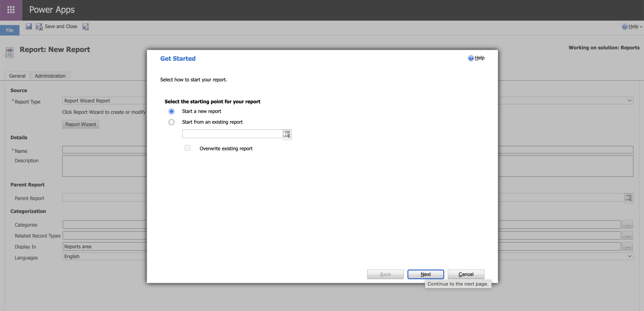The width and height of the screenshot is (644, 311).
Task: Open the Power Apps app launcher grid
Action: [11, 10]
